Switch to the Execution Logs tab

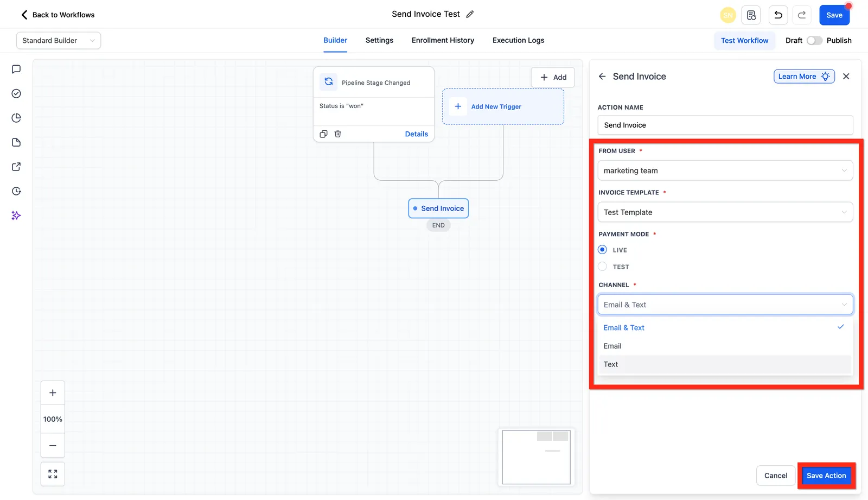[x=518, y=41]
